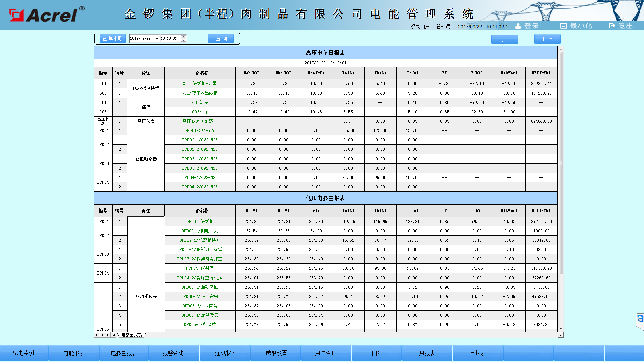Click the 登录 login user icon
644x362 pixels.
518,26
